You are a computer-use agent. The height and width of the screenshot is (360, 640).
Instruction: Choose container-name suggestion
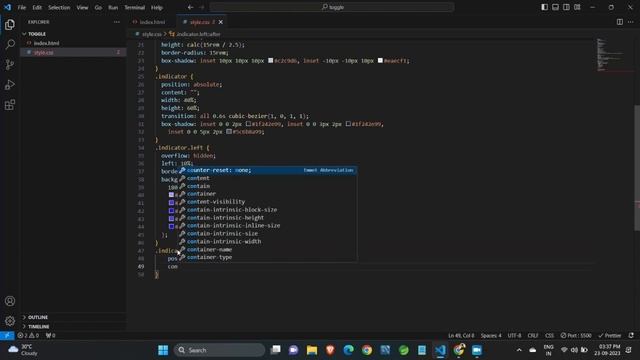[267, 249]
